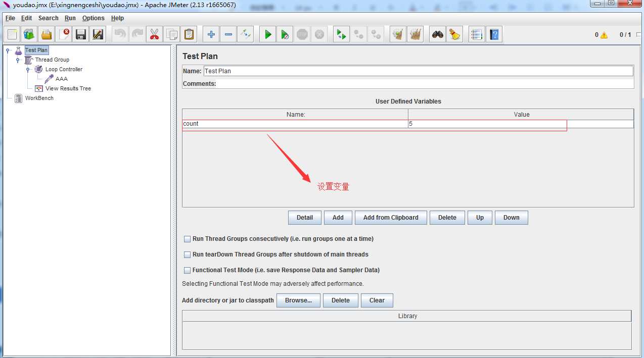644x358 pixels.
Task: Click the Help book icon
Action: (x=494, y=34)
